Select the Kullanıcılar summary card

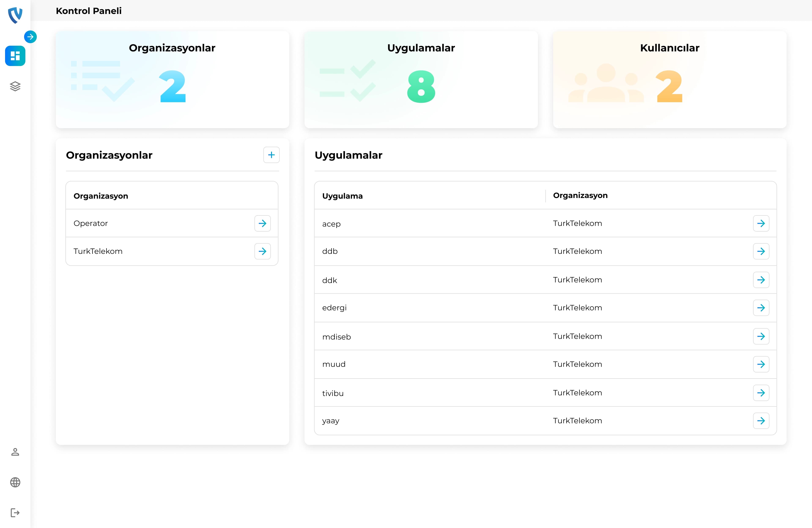[669, 80]
